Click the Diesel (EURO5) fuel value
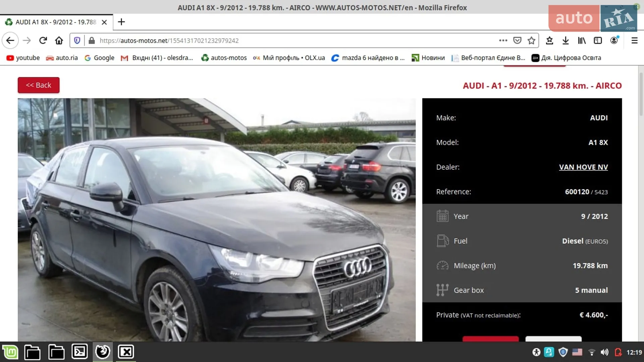The height and width of the screenshot is (362, 644). tap(585, 241)
